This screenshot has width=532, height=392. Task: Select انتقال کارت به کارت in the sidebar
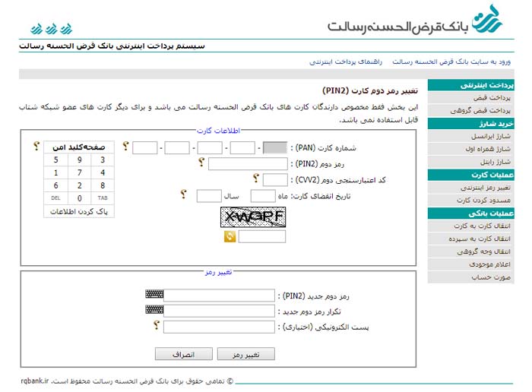pos(471,226)
